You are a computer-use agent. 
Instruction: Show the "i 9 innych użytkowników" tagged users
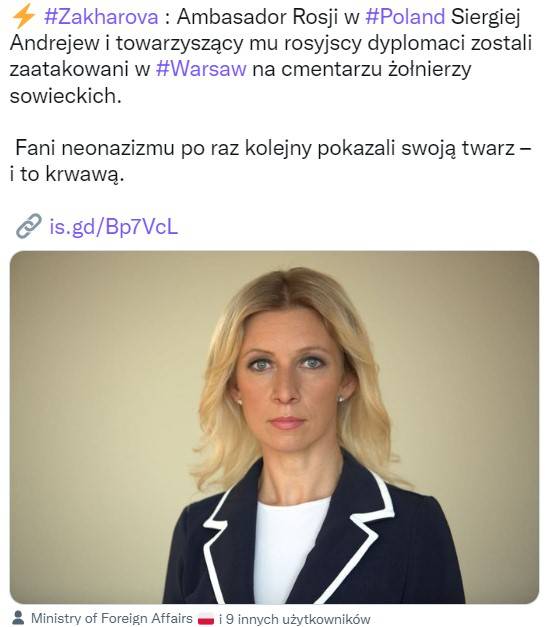click(295, 619)
